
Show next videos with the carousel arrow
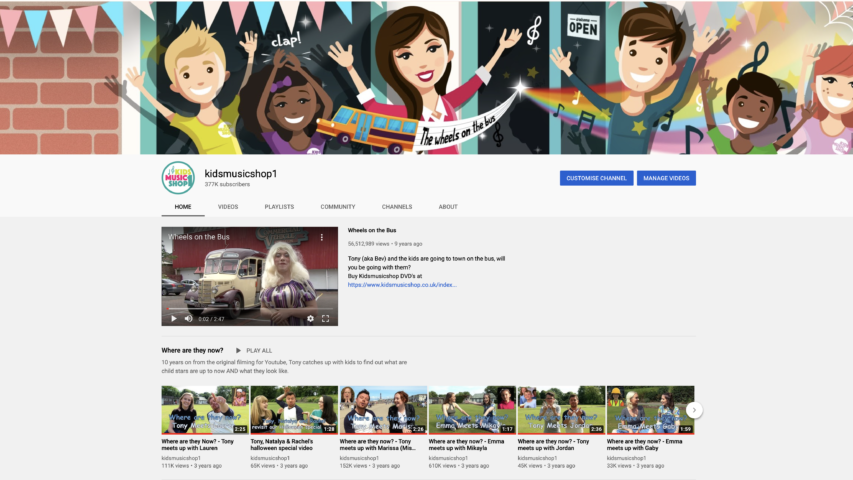(694, 410)
